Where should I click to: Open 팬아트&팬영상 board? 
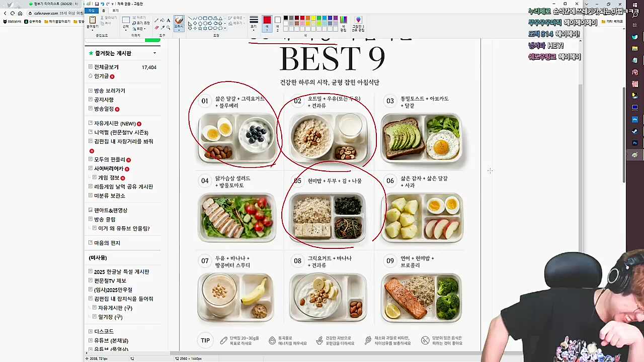(111, 210)
